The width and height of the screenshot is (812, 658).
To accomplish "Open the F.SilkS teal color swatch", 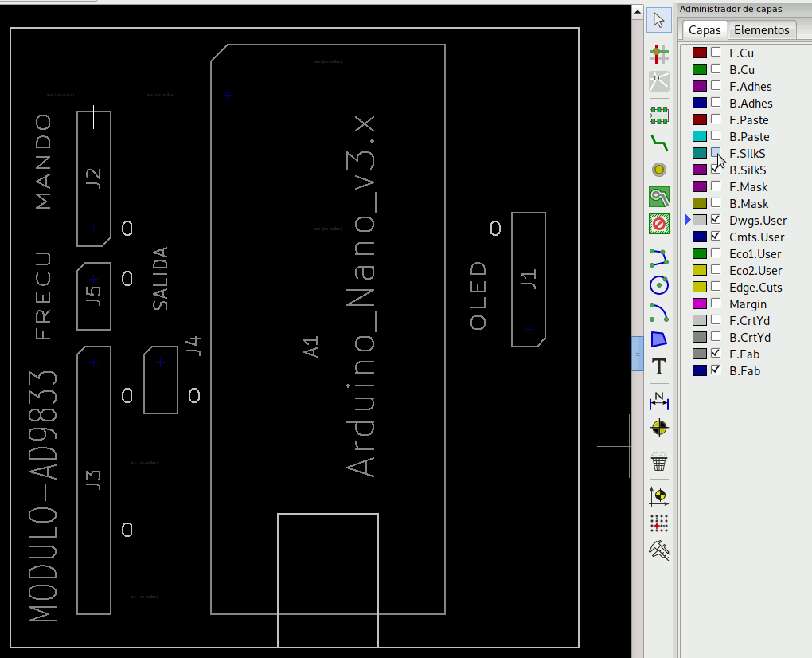I will coord(700,154).
